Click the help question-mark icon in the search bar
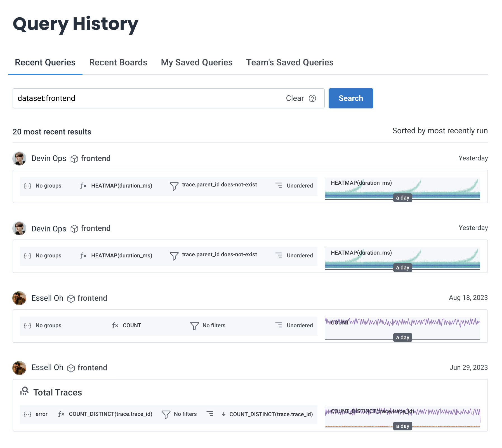The height and width of the screenshot is (448, 502). pyautogui.click(x=312, y=98)
